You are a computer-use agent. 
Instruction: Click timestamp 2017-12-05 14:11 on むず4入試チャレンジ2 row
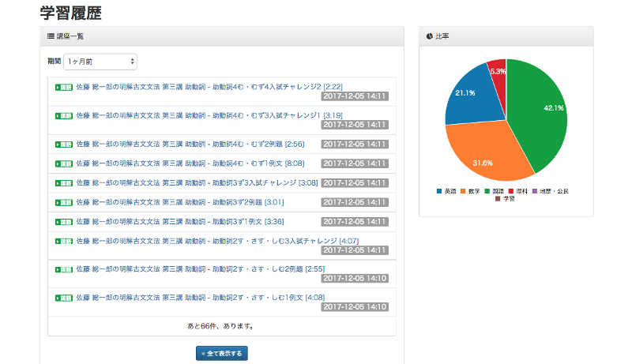pos(355,96)
